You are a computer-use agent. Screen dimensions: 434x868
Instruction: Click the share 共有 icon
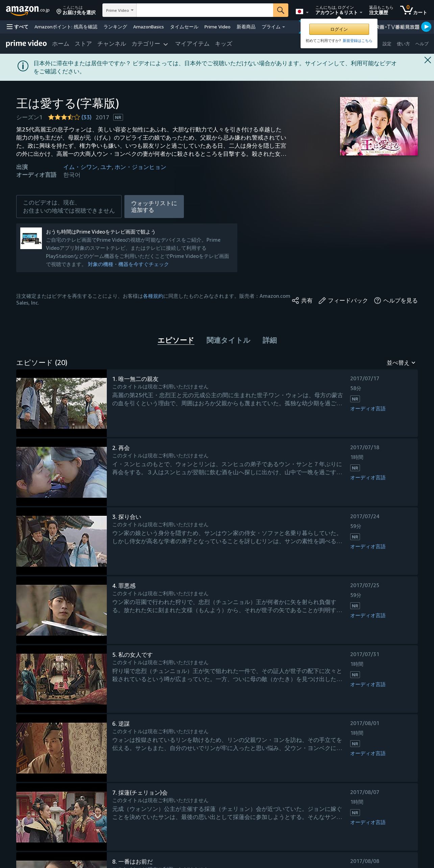[x=295, y=300]
